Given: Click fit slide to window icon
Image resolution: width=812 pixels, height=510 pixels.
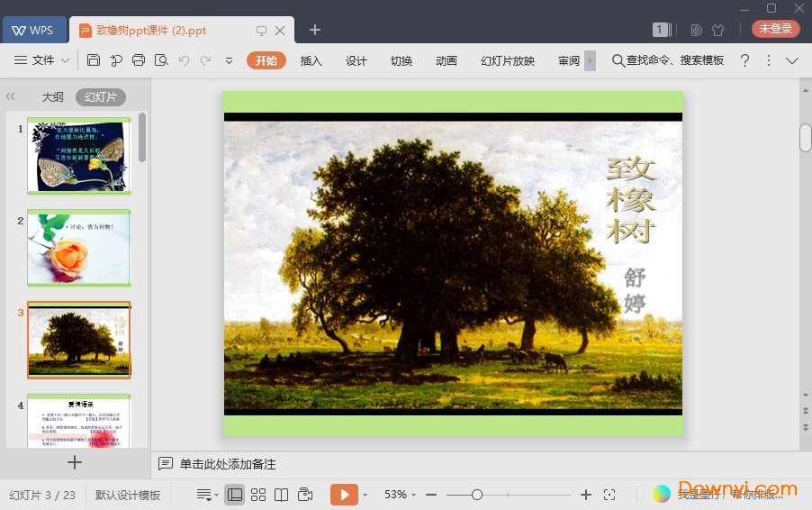Looking at the screenshot, I should coord(609,495).
